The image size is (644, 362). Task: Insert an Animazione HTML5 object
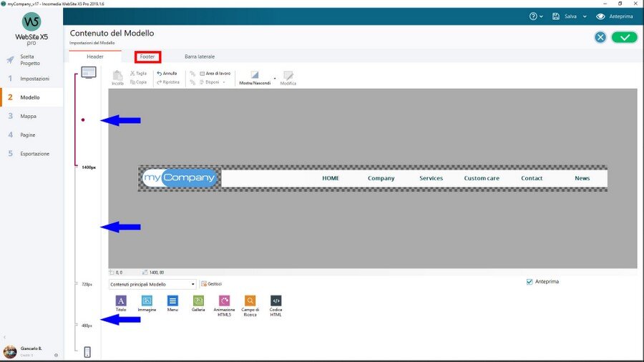click(224, 301)
